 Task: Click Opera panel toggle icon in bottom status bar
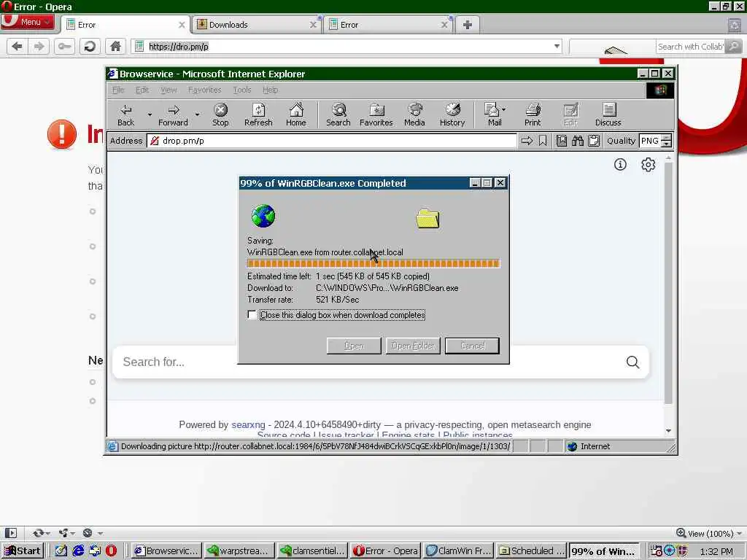point(11,533)
